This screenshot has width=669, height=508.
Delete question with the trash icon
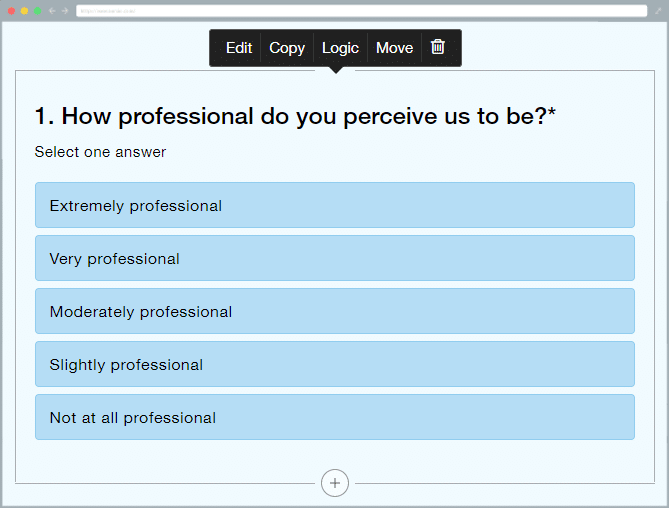pos(438,47)
